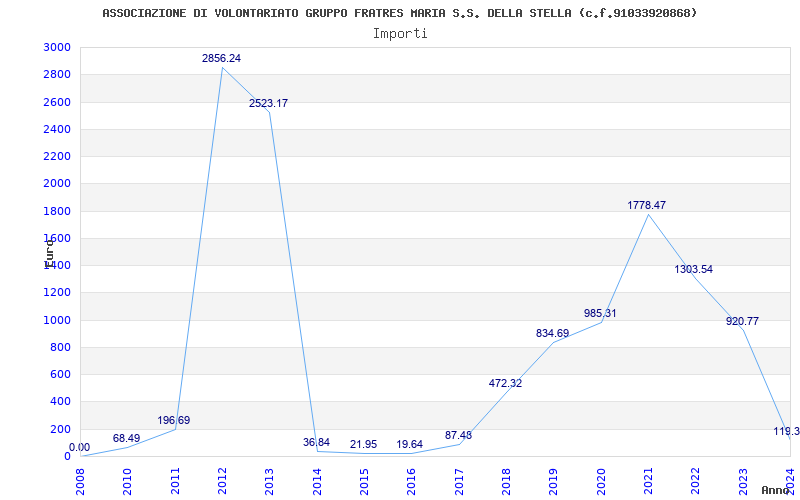Click the 400 y-axis tick label
This screenshot has height=500, width=800.
pyautogui.click(x=61, y=402)
